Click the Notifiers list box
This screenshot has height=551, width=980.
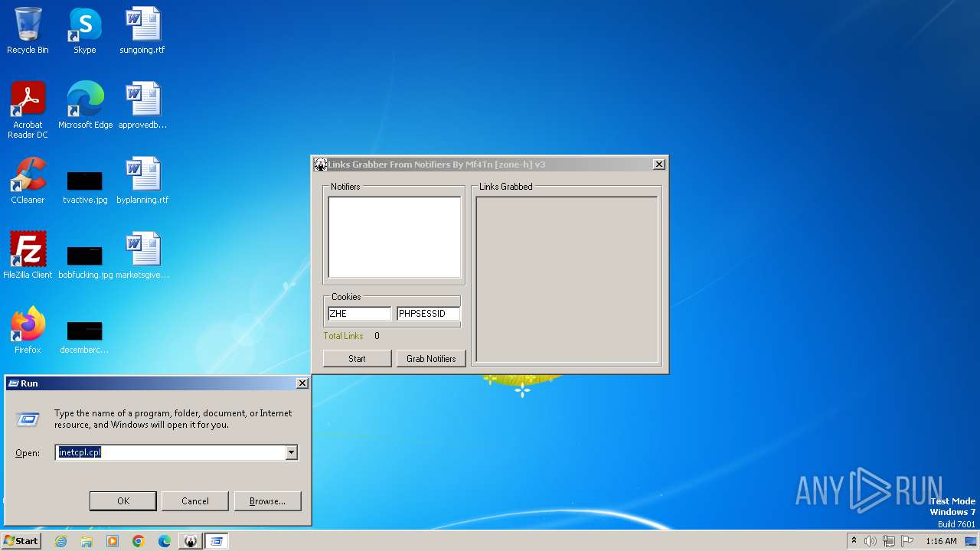point(394,237)
